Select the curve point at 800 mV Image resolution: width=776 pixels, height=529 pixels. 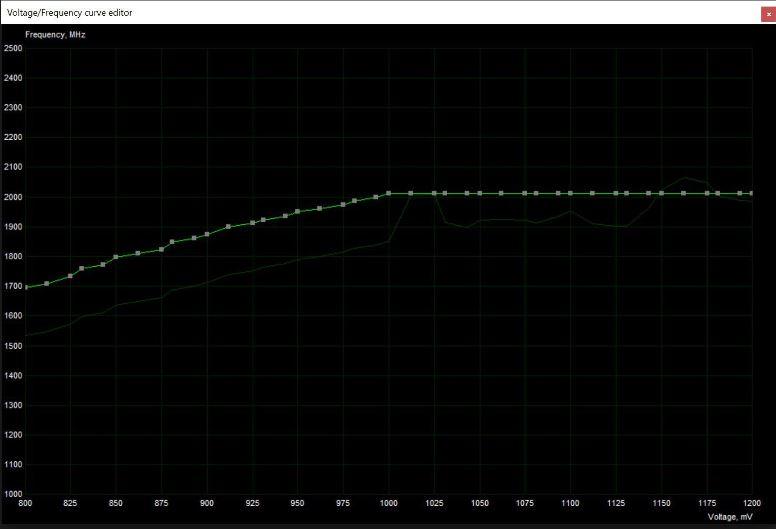point(26,287)
